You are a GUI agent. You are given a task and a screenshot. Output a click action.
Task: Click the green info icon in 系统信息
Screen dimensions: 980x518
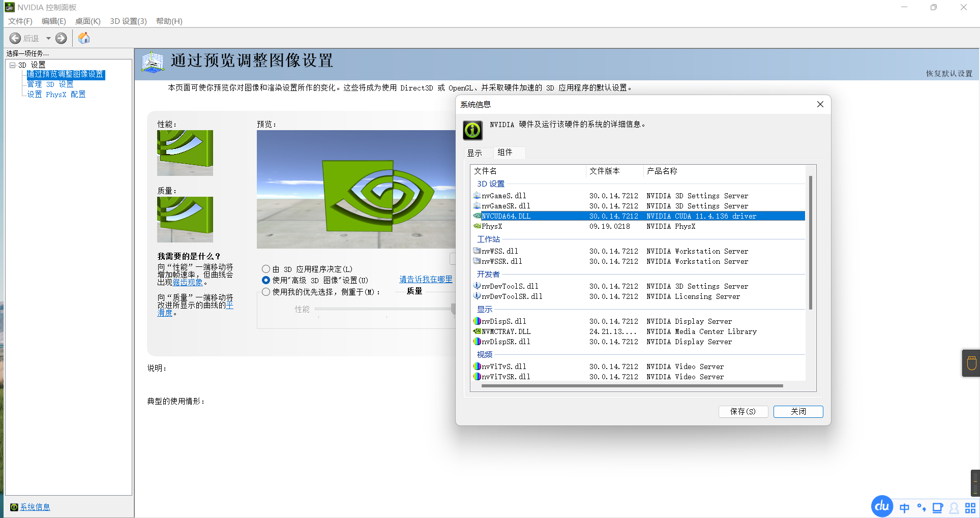(472, 130)
